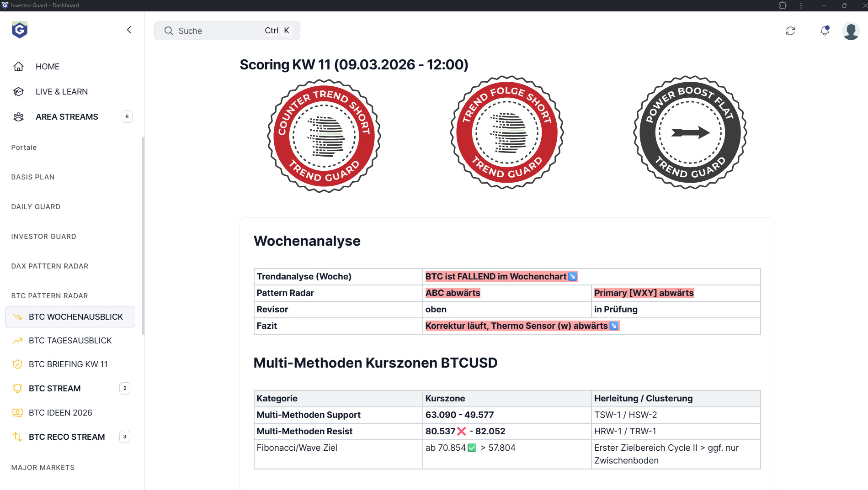The height and width of the screenshot is (490, 868).
Task: Open LIVE & LEARN section
Action: coord(62,92)
